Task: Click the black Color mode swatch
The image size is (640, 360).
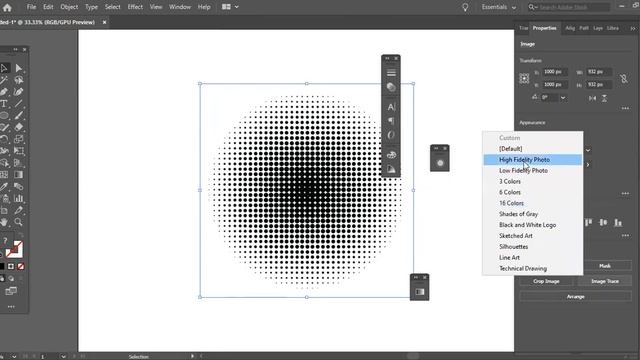Action: (2, 267)
